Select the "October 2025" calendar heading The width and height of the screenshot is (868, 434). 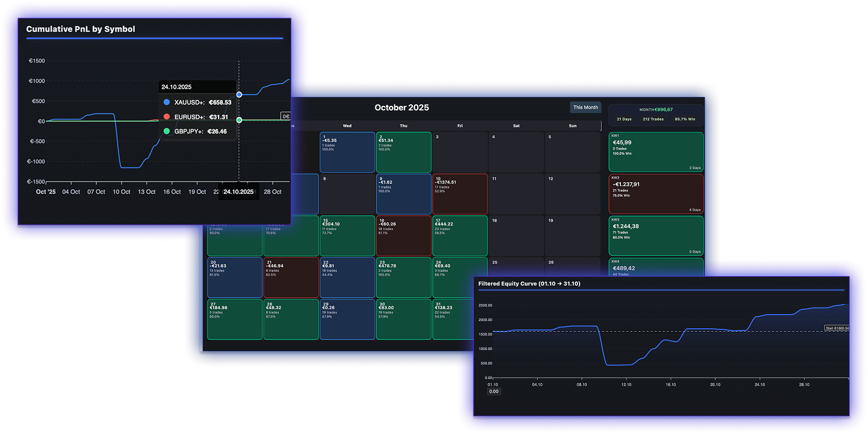pos(401,108)
